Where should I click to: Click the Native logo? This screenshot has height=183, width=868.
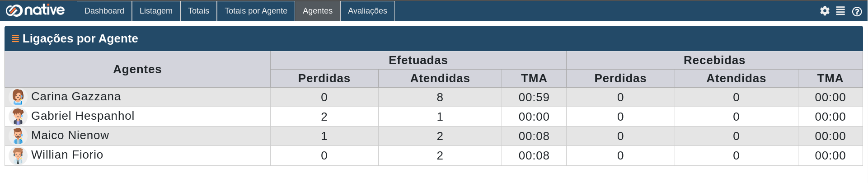click(35, 10)
